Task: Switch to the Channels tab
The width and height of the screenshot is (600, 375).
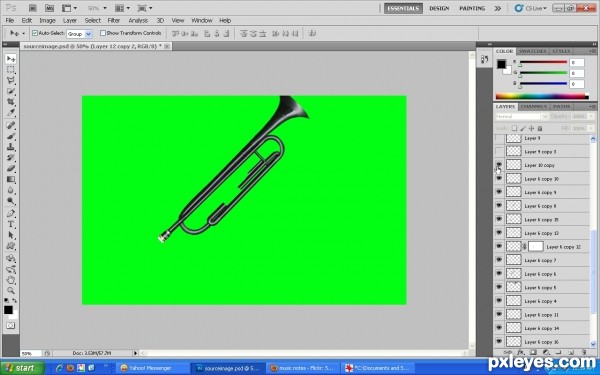Action: 533,106
